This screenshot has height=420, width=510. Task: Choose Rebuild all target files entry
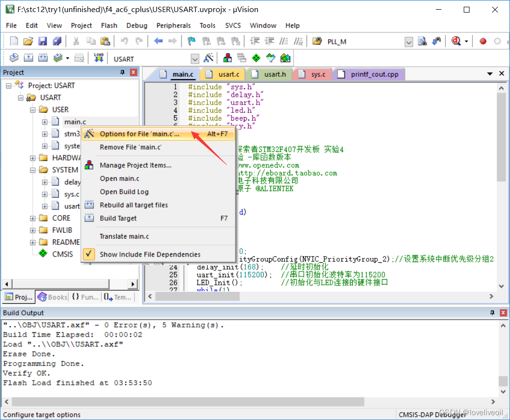(x=158, y=205)
